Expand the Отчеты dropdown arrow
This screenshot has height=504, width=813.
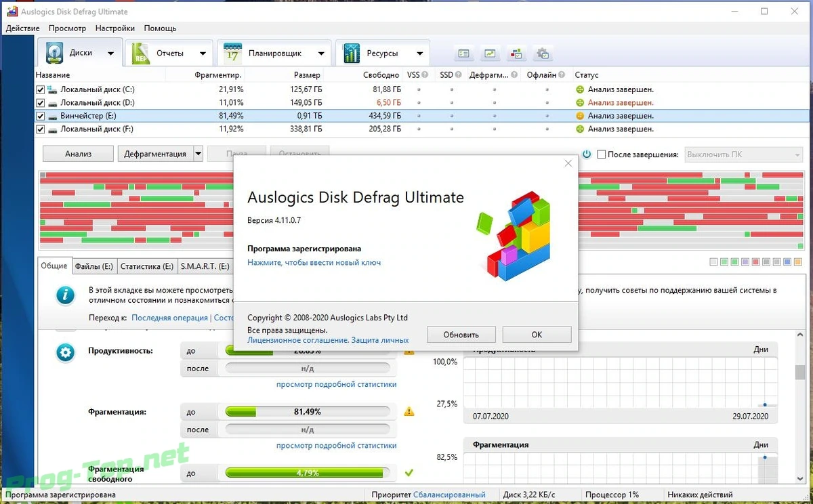coord(203,54)
